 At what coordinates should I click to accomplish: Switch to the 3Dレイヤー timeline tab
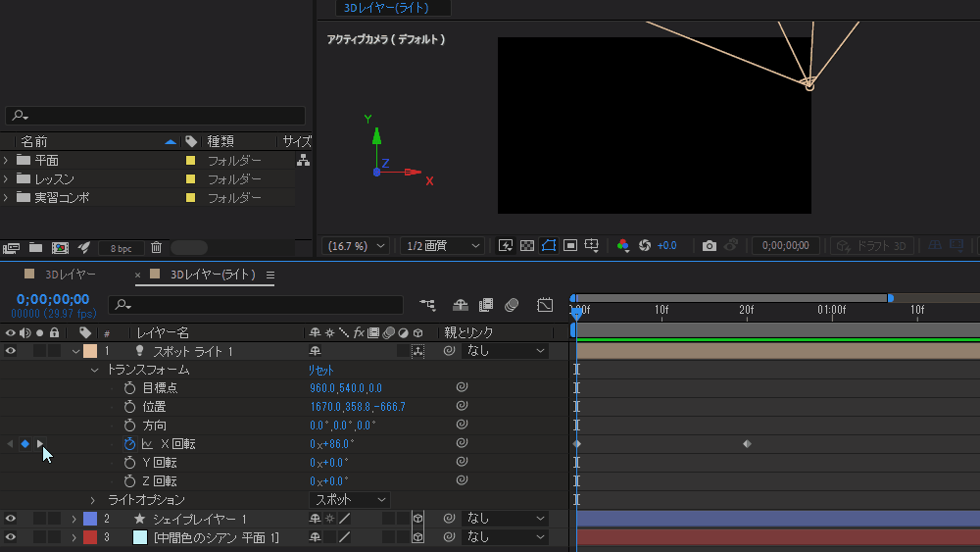point(70,275)
